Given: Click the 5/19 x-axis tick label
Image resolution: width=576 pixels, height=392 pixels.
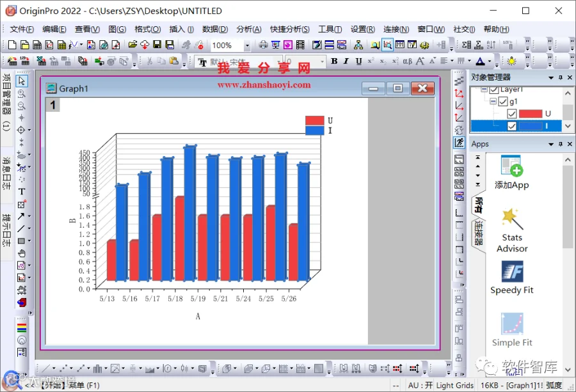Looking at the screenshot, I should (x=198, y=299).
